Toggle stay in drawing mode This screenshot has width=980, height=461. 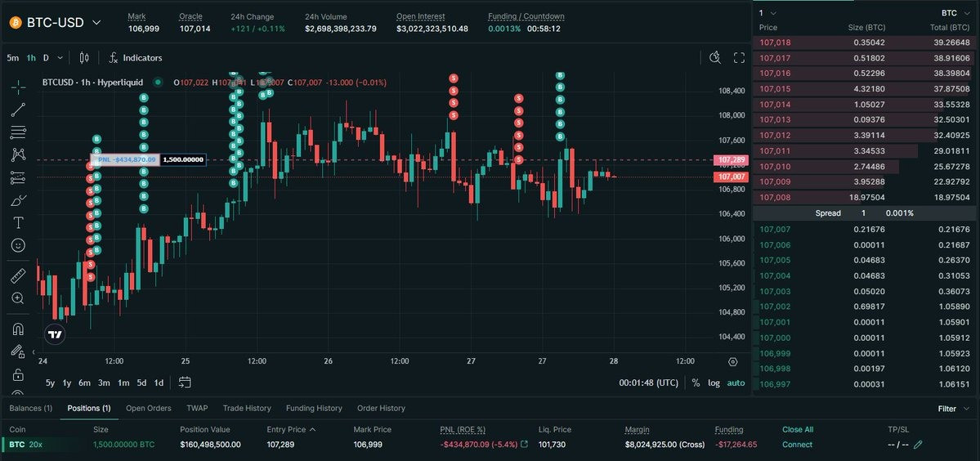(18, 351)
